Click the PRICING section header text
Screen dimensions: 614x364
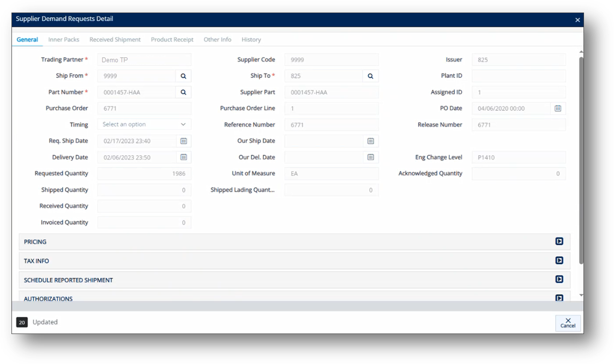point(35,242)
